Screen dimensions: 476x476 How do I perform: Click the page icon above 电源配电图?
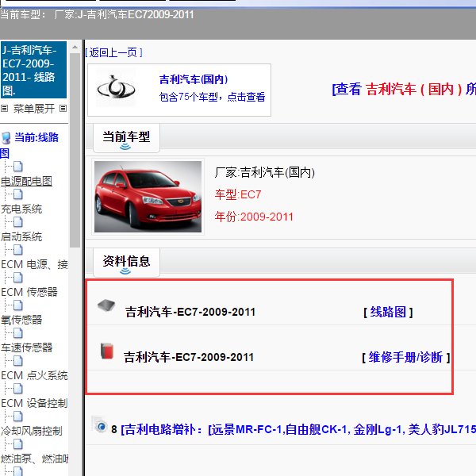(18, 167)
